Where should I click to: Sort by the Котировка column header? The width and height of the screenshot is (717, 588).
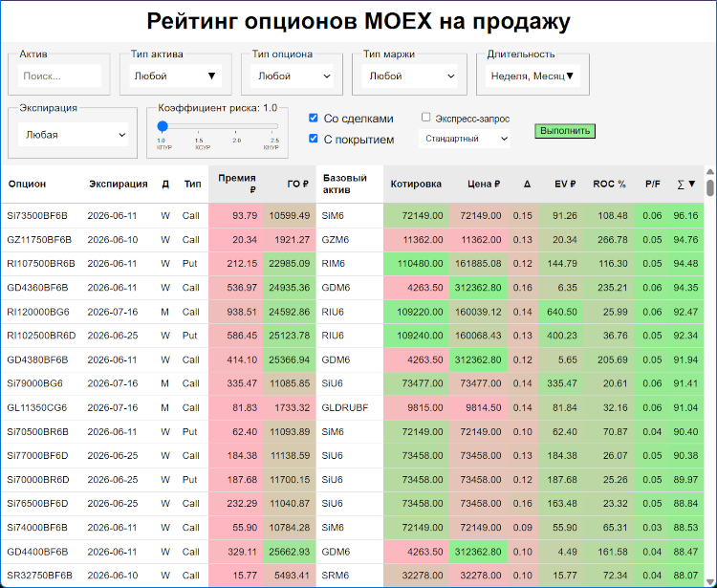pyautogui.click(x=416, y=184)
